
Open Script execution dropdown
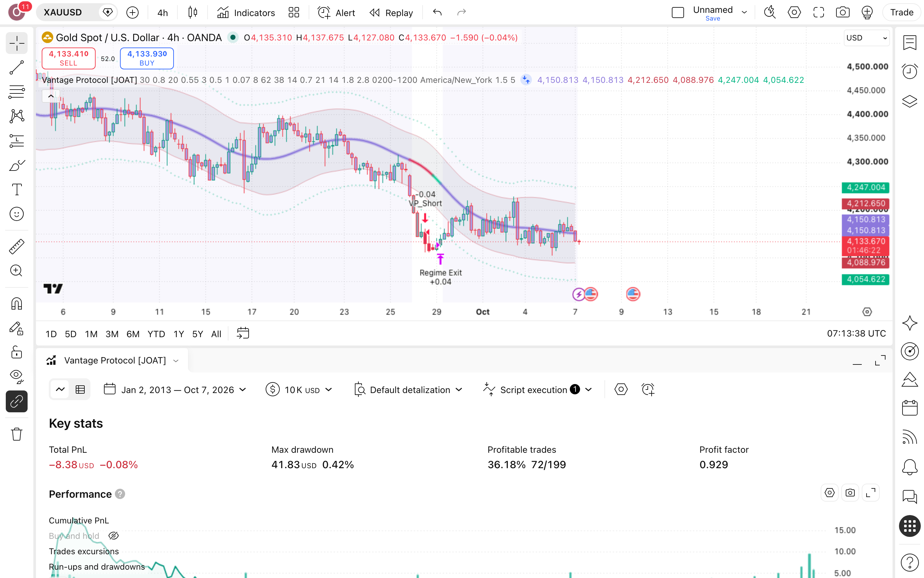coord(538,390)
